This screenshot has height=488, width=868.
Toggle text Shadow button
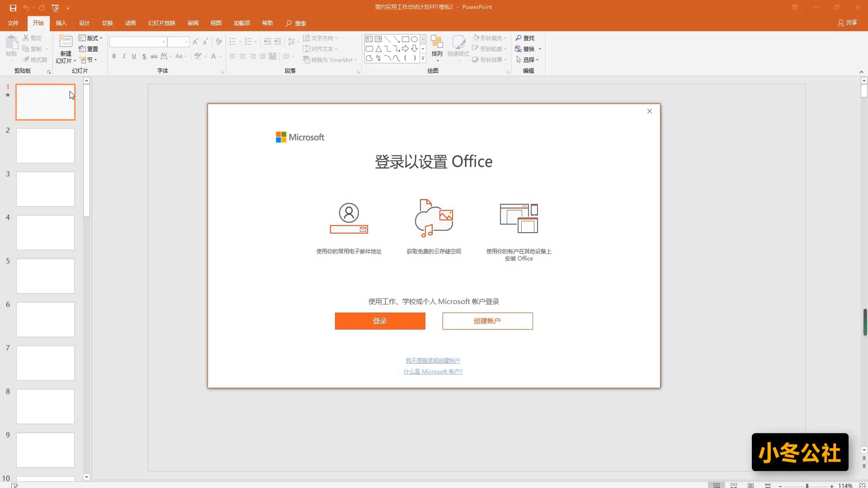coord(144,56)
